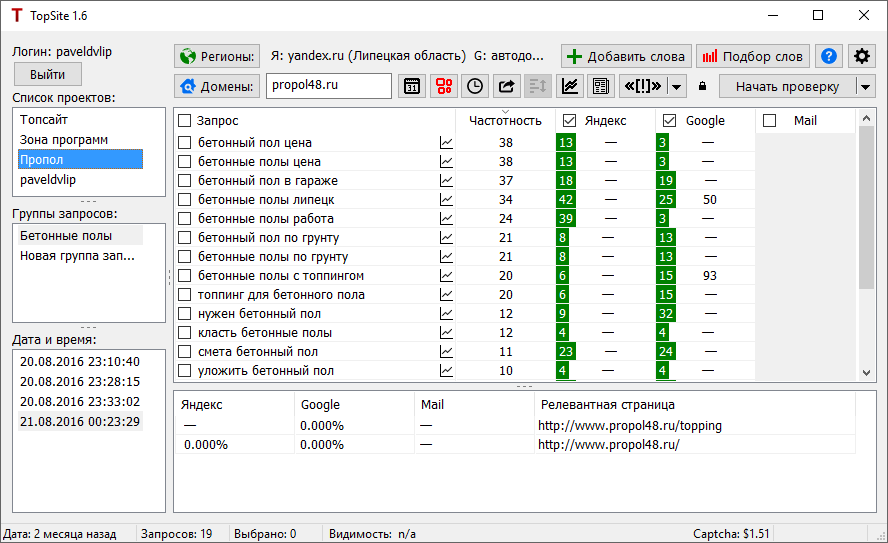Open the calendar date icon in toolbar
The height and width of the screenshot is (543, 888).
tap(412, 86)
